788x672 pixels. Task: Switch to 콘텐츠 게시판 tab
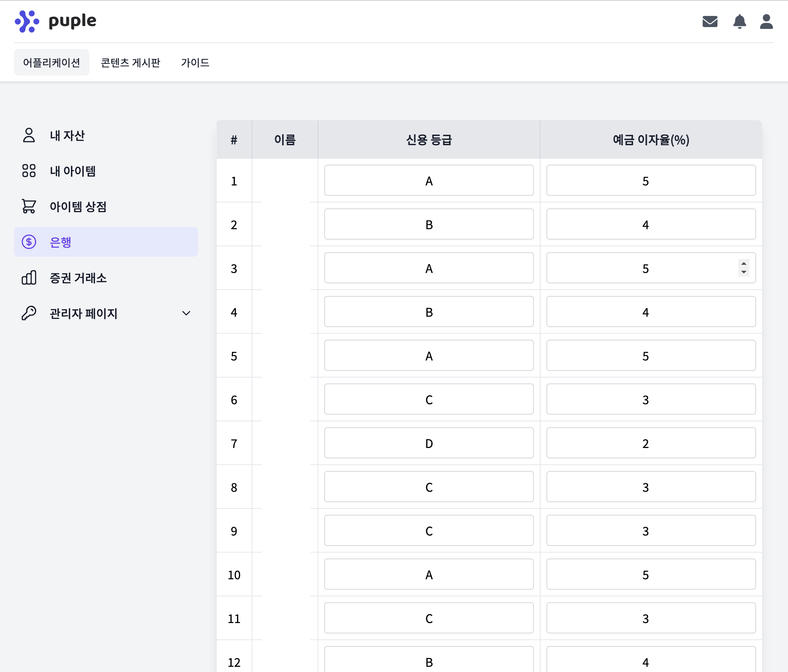click(131, 62)
